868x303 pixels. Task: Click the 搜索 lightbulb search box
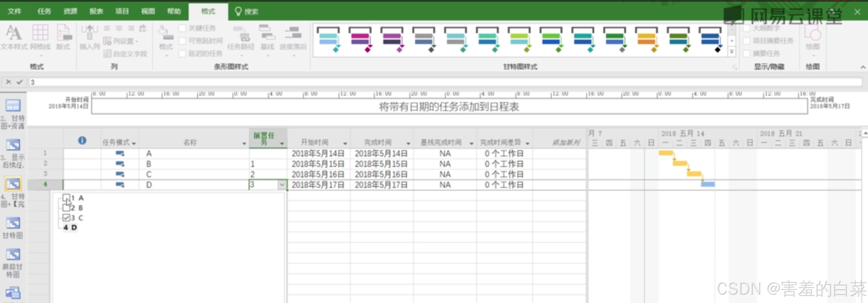pos(247,12)
